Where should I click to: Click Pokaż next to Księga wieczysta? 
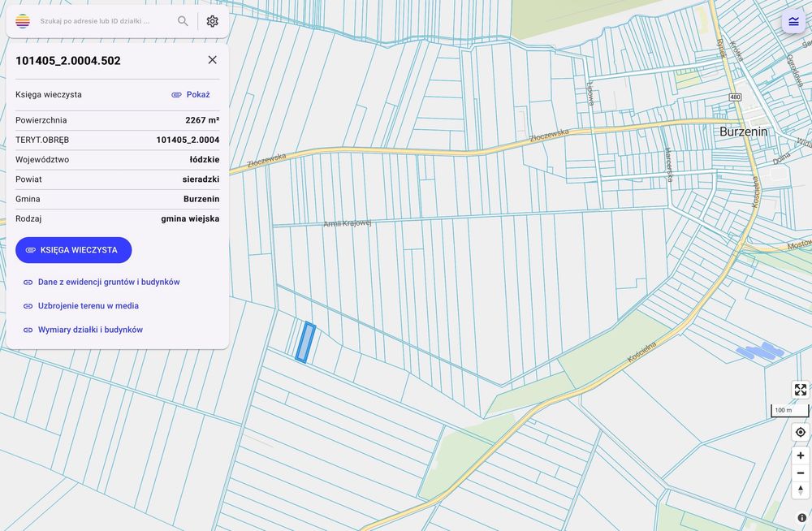point(191,94)
